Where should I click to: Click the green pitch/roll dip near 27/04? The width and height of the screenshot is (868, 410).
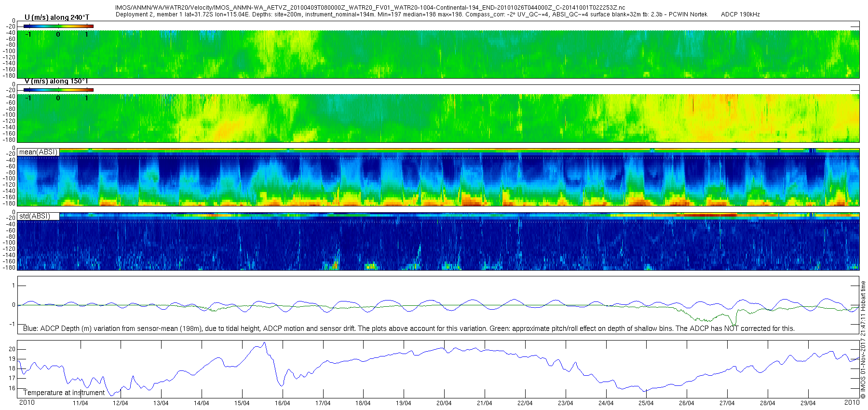(733, 324)
